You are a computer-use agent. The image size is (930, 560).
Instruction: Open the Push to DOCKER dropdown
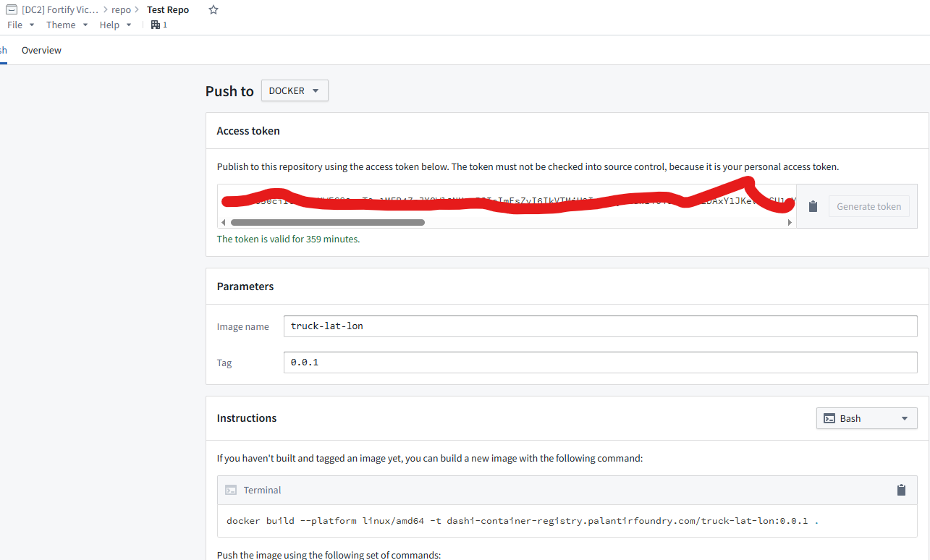(295, 90)
